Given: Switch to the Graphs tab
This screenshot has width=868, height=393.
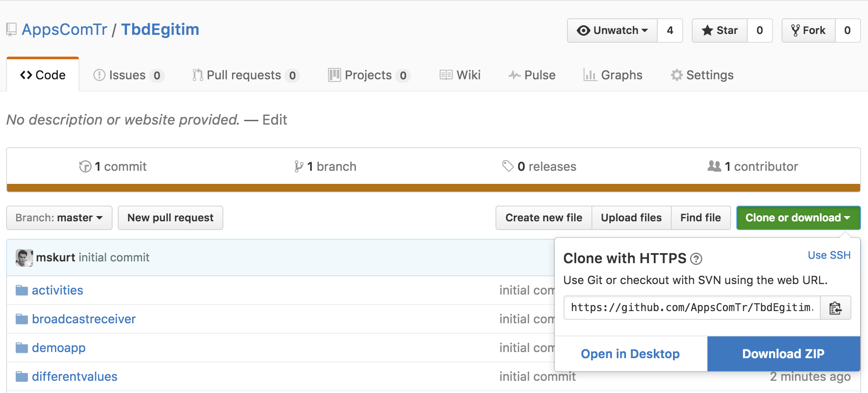Looking at the screenshot, I should (613, 75).
